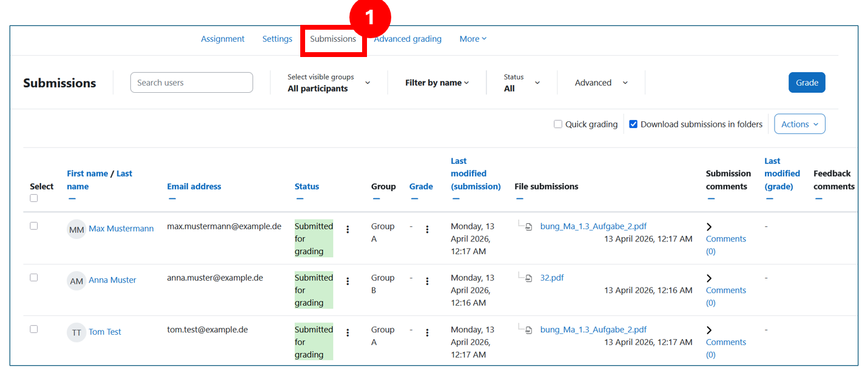Open the More navigation dropdown
868x373 pixels.
[x=473, y=39]
